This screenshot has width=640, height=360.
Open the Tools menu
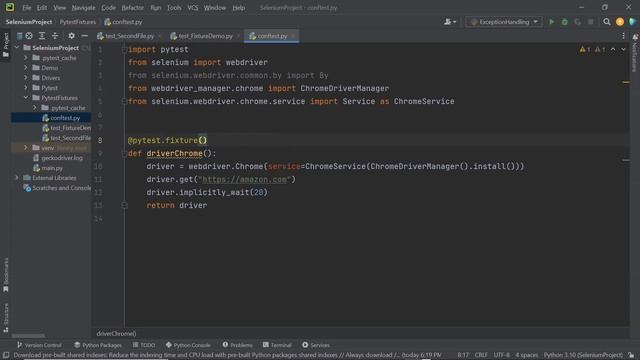pos(174,8)
